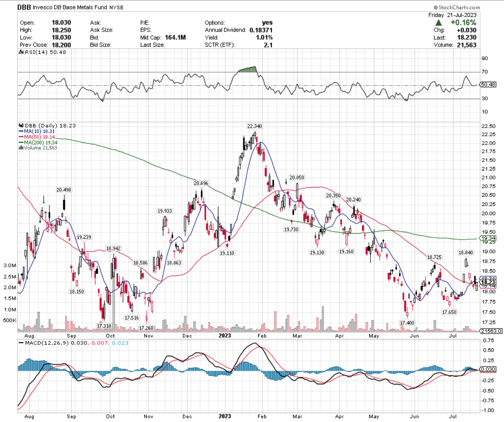Select the Prev Close value 18.200
This screenshot has width=504, height=422.
pos(61,45)
